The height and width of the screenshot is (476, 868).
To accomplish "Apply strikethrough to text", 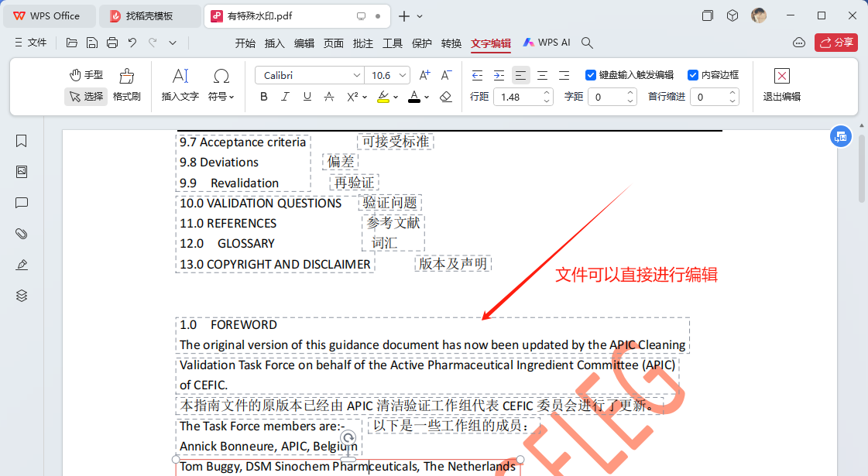I will 329,97.
